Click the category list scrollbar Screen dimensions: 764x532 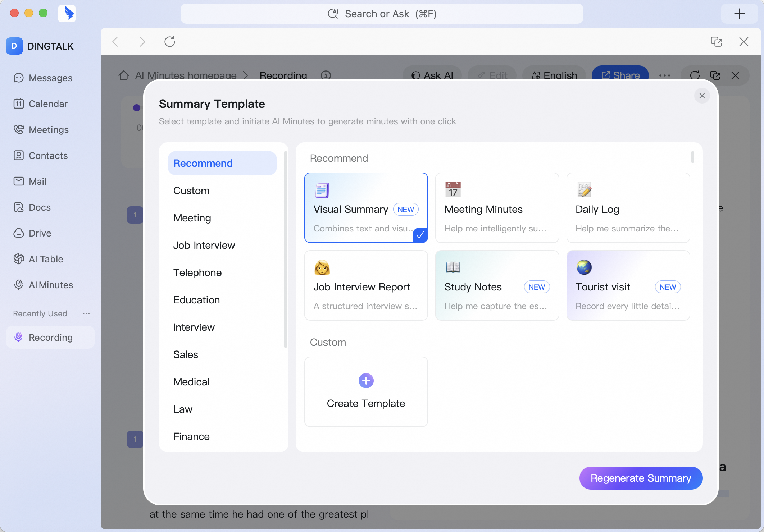coord(286,249)
